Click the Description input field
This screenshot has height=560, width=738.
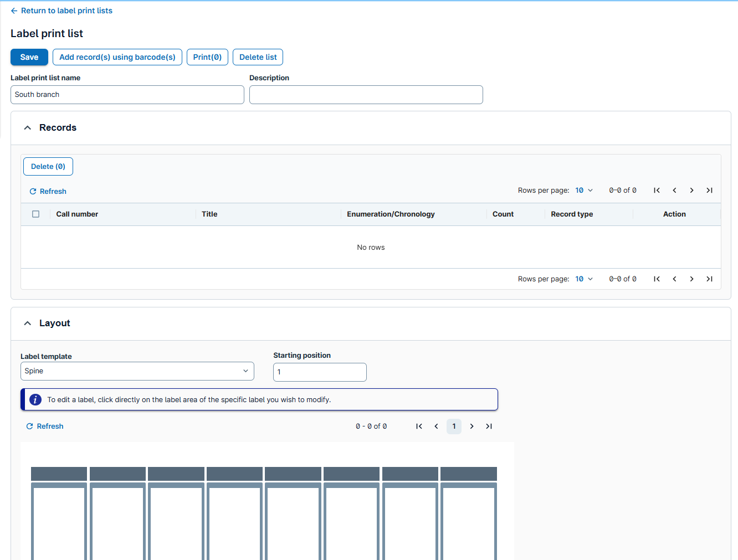click(366, 95)
